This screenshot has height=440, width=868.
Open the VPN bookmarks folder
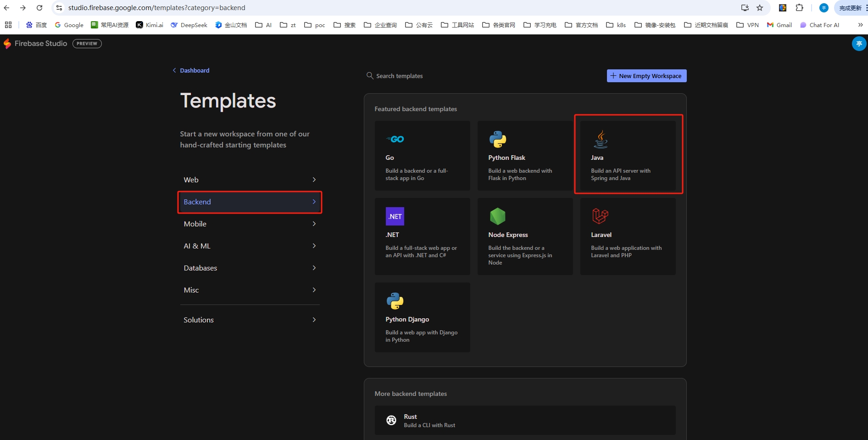pos(747,25)
